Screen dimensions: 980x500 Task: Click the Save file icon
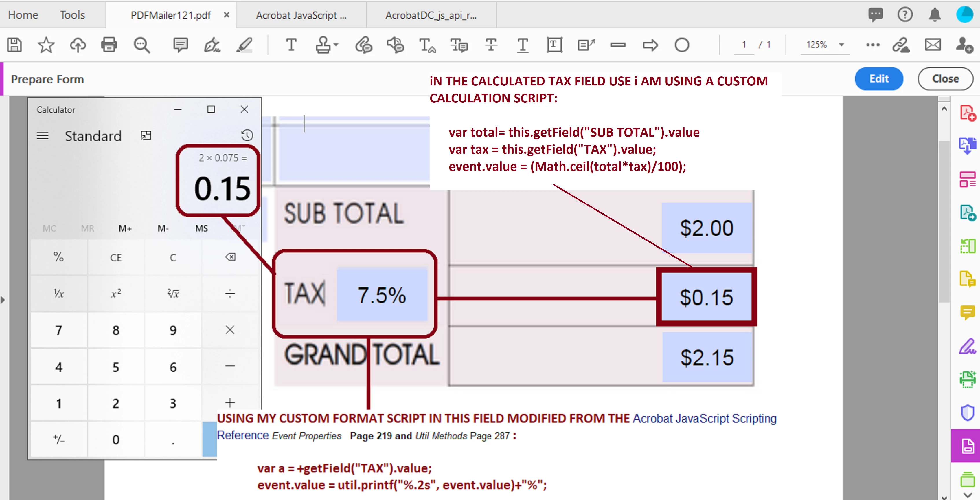(x=14, y=45)
